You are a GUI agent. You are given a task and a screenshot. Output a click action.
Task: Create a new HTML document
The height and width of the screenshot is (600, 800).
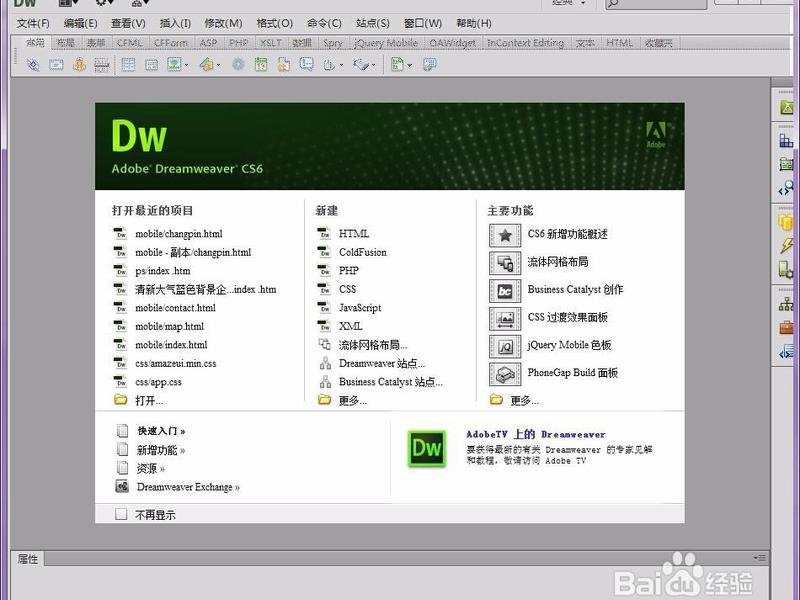click(x=354, y=234)
